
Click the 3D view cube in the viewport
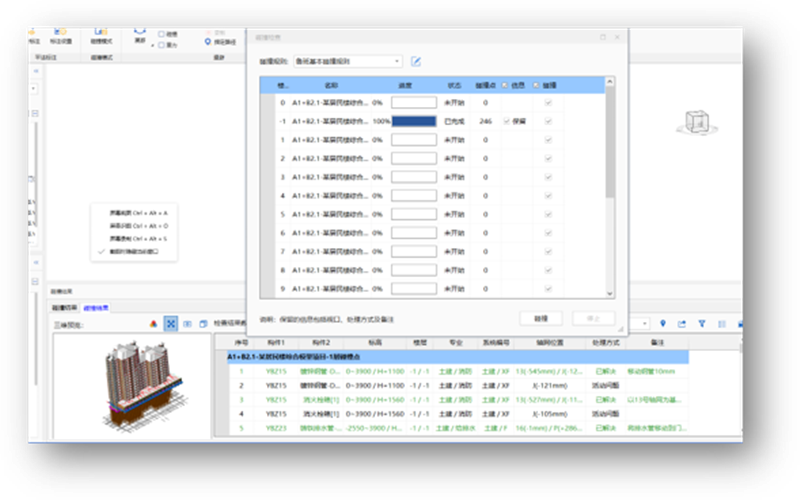pos(697,123)
